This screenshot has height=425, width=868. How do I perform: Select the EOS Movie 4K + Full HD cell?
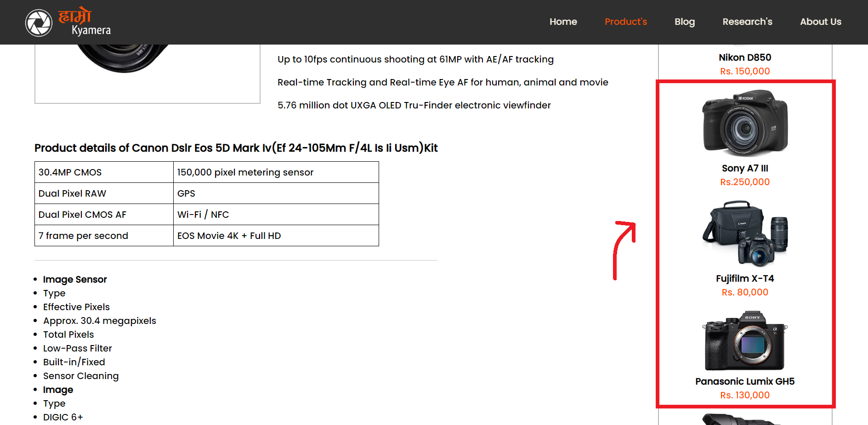[x=276, y=236]
